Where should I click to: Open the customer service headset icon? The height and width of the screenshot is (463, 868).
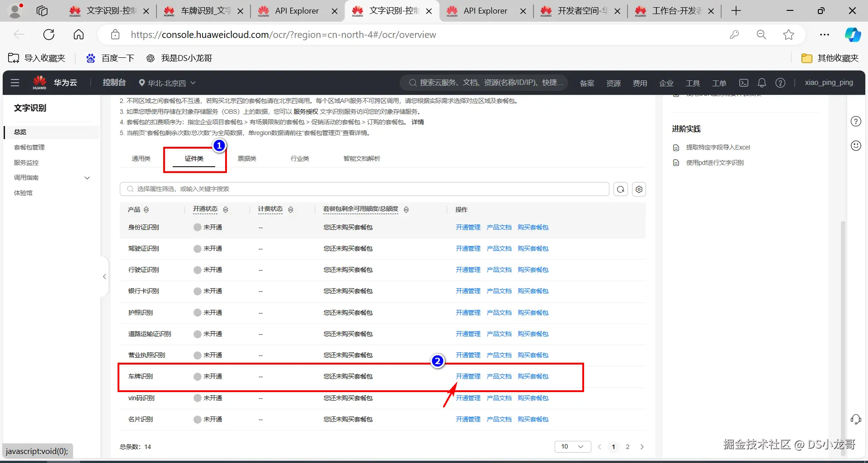(856, 420)
